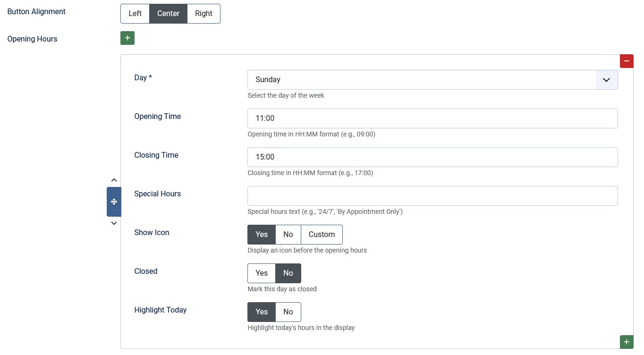Set Button Alignment to Left

click(x=135, y=14)
